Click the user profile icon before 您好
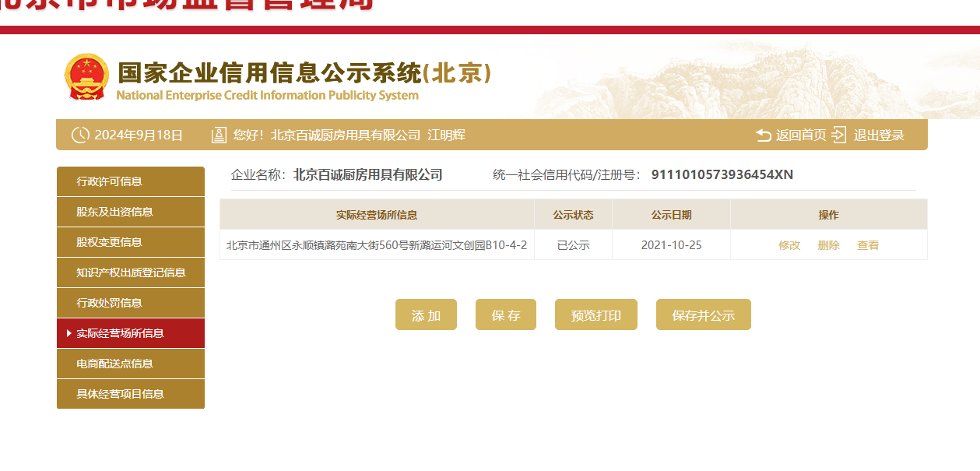 click(x=219, y=135)
